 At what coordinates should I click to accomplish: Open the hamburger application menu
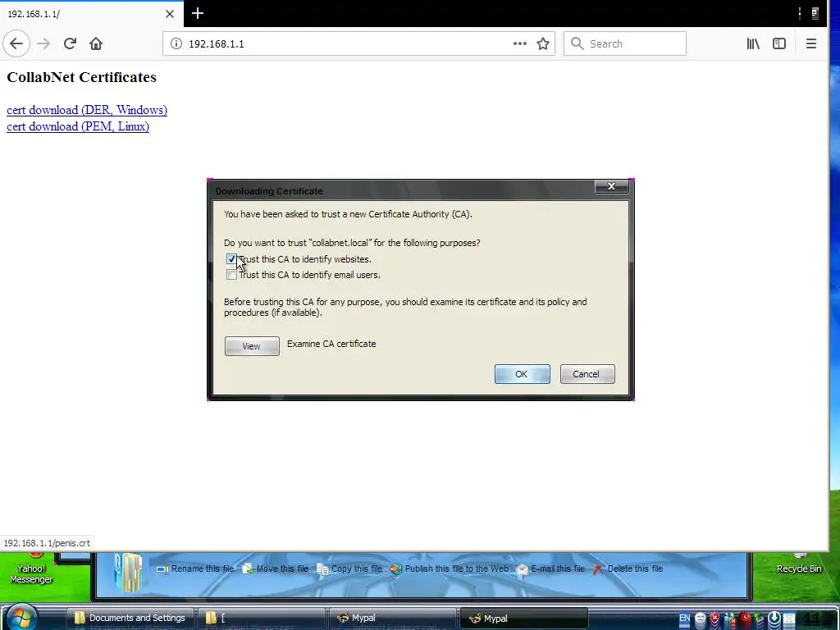pyautogui.click(x=811, y=43)
